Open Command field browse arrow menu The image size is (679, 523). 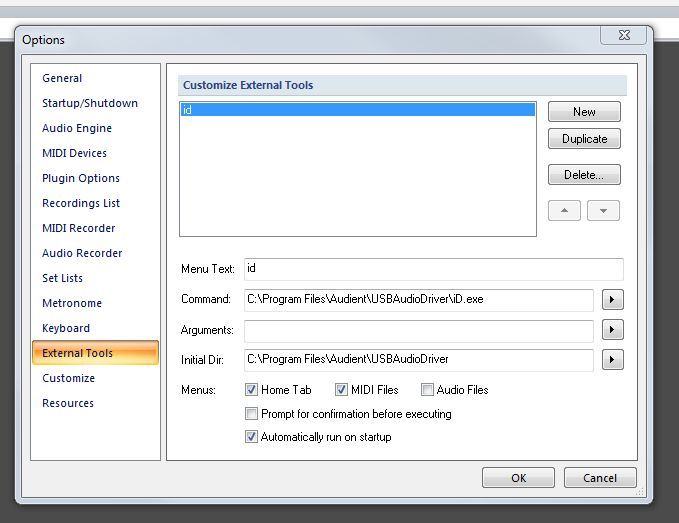point(612,300)
